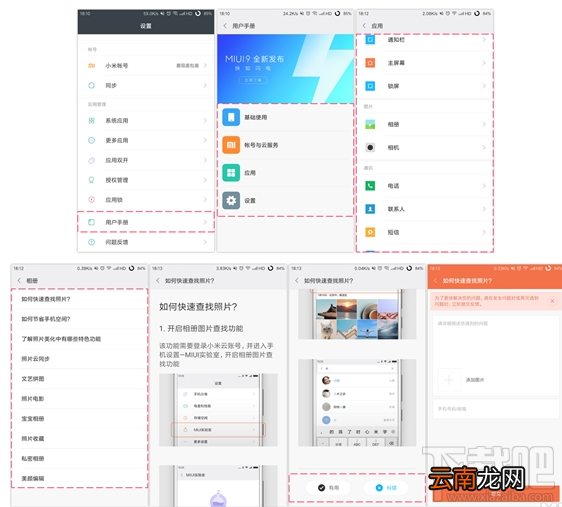Open topic 宝宝相册
This screenshot has width=562, height=507.
click(x=79, y=418)
